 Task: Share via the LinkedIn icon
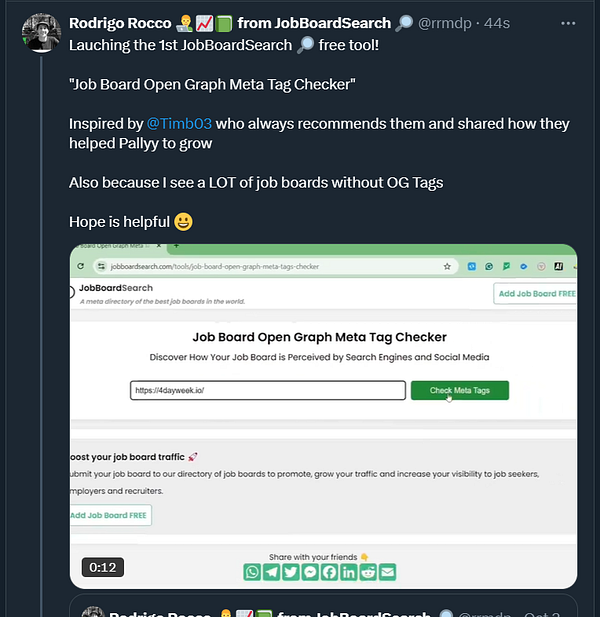pyautogui.click(x=349, y=572)
